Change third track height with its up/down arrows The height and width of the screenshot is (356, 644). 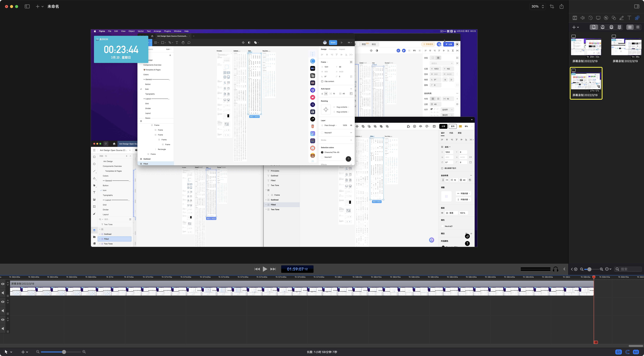click(8, 319)
